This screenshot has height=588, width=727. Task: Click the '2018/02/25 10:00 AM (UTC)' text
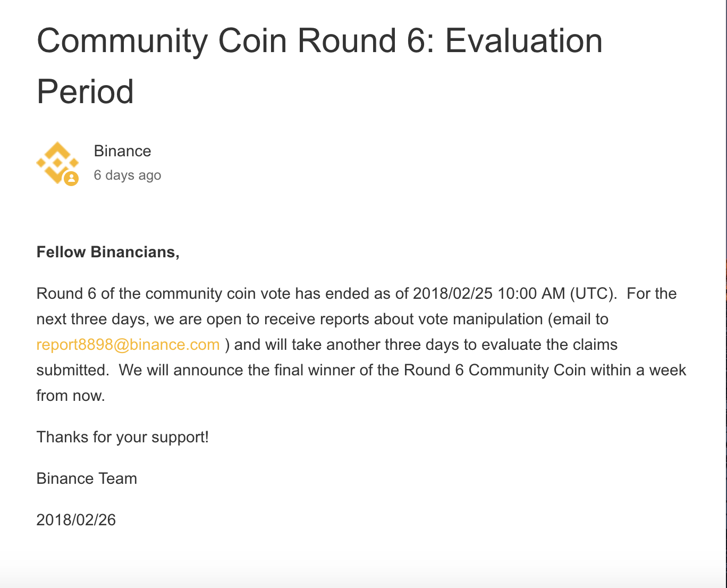[x=514, y=293]
